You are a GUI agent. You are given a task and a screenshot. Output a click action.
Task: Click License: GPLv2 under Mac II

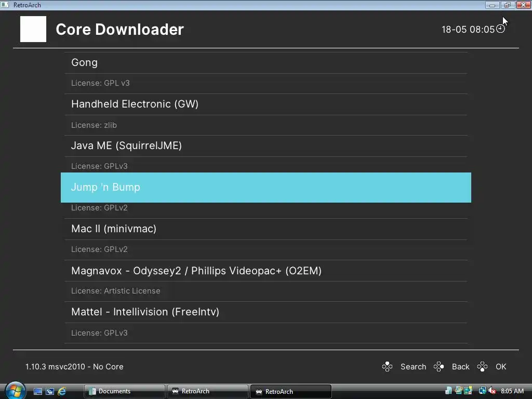pos(99,249)
